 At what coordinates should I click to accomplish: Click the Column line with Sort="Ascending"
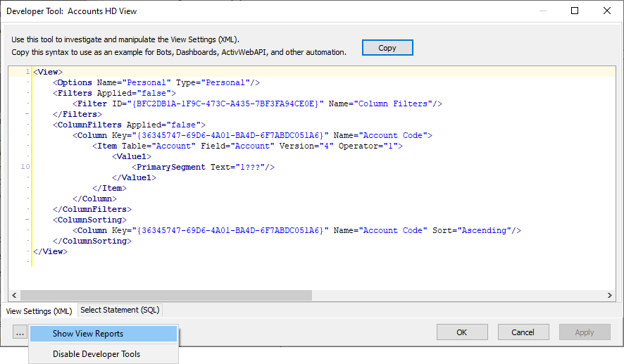(297, 230)
